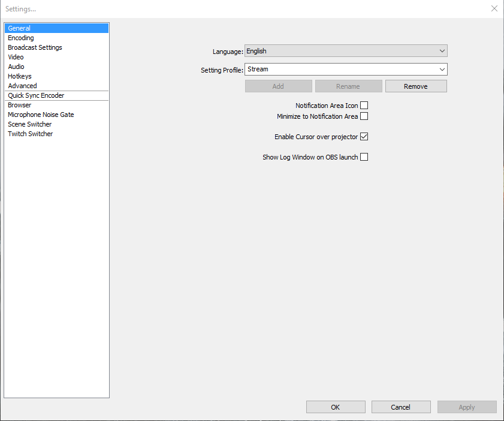Open the Advanced settings page

pyautogui.click(x=56, y=86)
